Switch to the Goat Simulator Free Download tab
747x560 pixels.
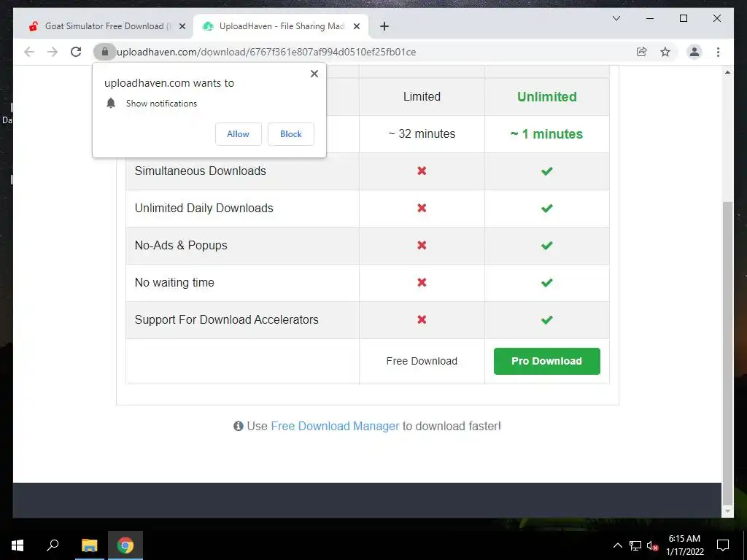(x=107, y=26)
